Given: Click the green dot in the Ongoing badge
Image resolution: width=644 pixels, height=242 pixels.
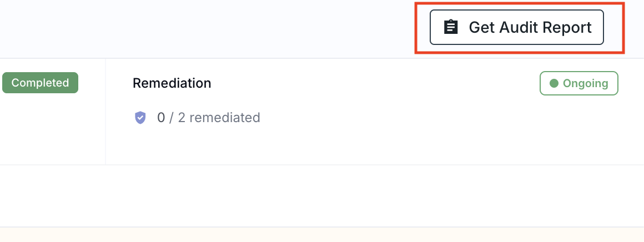Looking at the screenshot, I should (x=554, y=84).
